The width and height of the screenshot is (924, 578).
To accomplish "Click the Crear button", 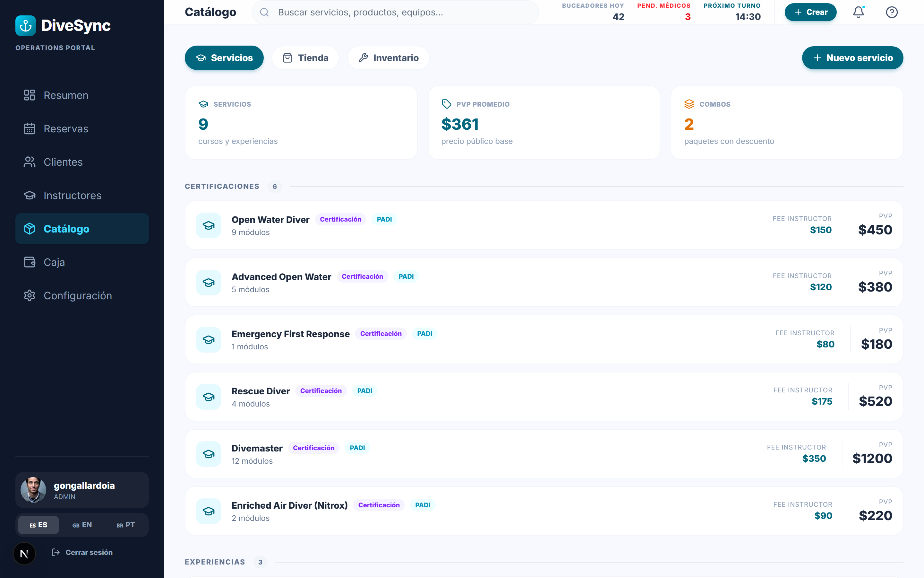I will [810, 12].
